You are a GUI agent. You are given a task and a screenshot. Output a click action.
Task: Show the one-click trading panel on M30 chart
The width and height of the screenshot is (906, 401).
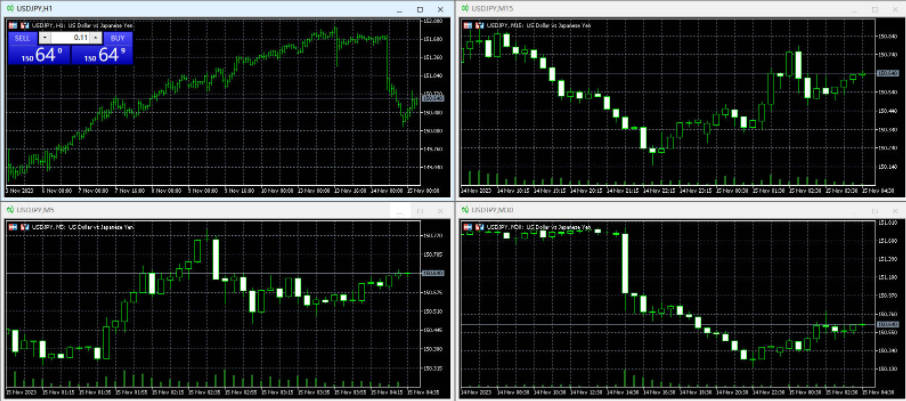(478, 227)
